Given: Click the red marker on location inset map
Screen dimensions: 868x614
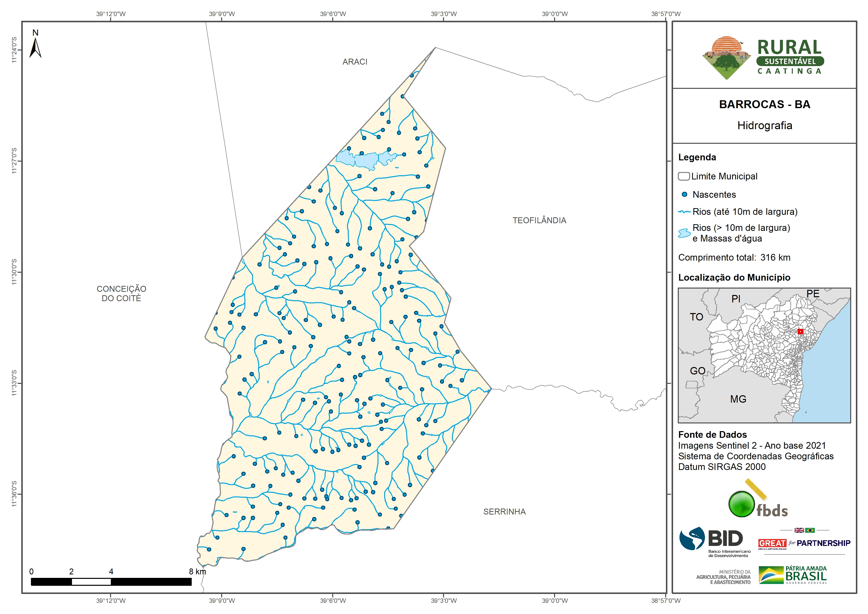Looking at the screenshot, I should coord(800,331).
